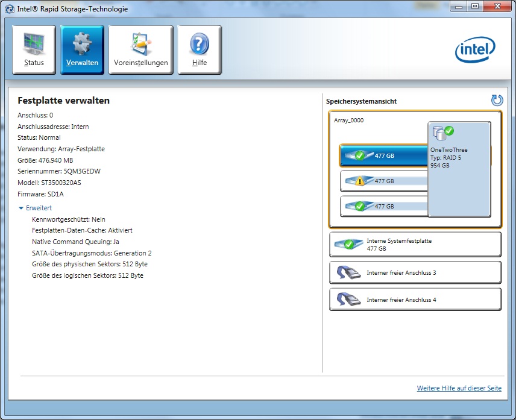Select Interner freier Anschluss 4

pos(415,299)
